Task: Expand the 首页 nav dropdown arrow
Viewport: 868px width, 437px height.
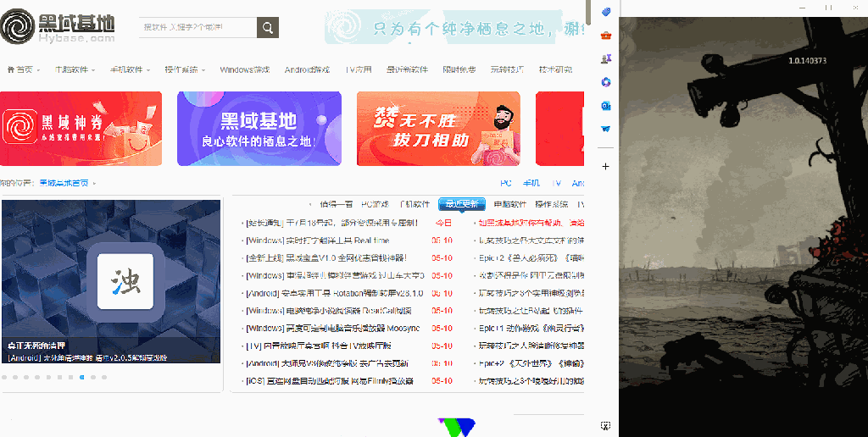Action: coord(38,70)
